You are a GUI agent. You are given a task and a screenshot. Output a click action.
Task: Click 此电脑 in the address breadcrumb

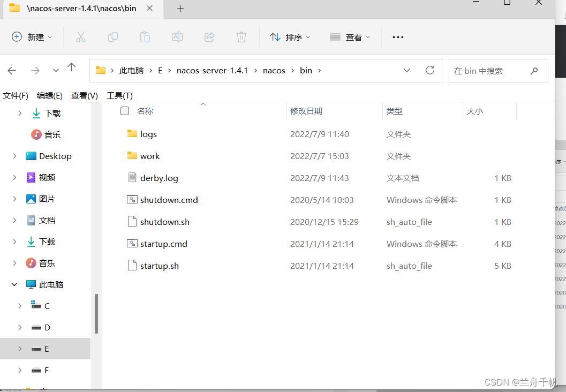point(131,71)
